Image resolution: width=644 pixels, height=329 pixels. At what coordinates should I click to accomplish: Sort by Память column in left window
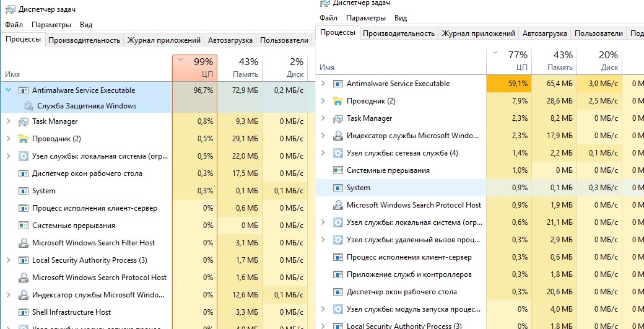tap(240, 68)
